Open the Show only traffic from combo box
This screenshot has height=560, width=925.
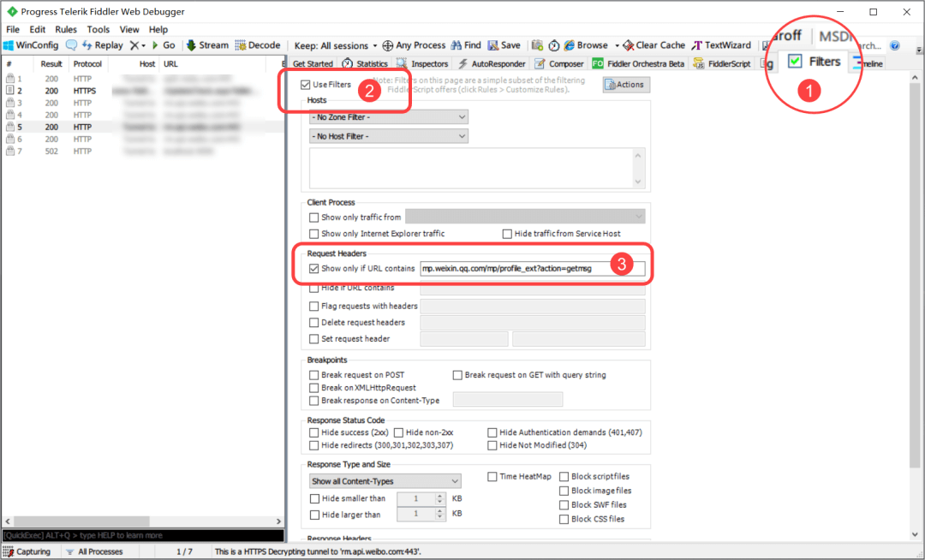click(525, 217)
